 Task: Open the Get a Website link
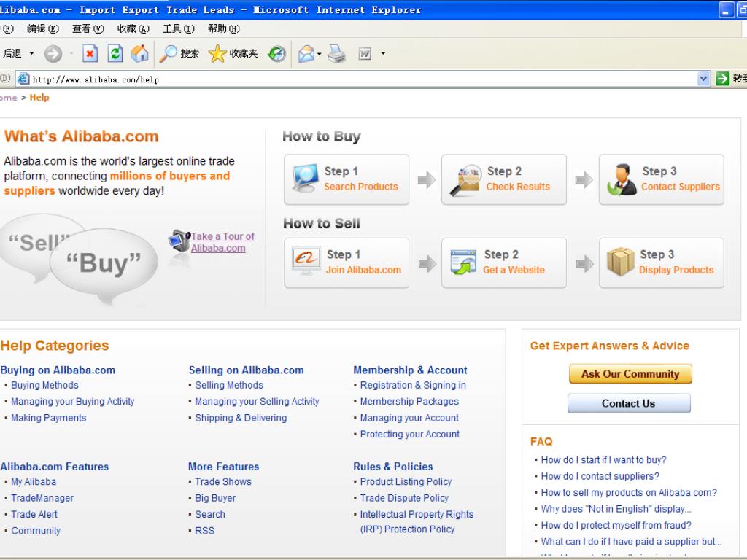point(514,270)
